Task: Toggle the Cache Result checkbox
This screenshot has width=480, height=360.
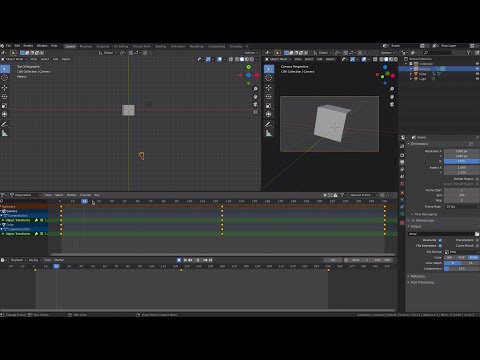Action: coord(477,246)
